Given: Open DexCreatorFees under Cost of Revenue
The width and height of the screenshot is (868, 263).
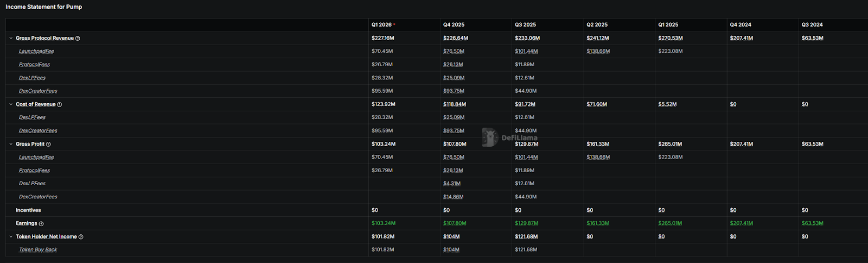Looking at the screenshot, I should pos(38,131).
